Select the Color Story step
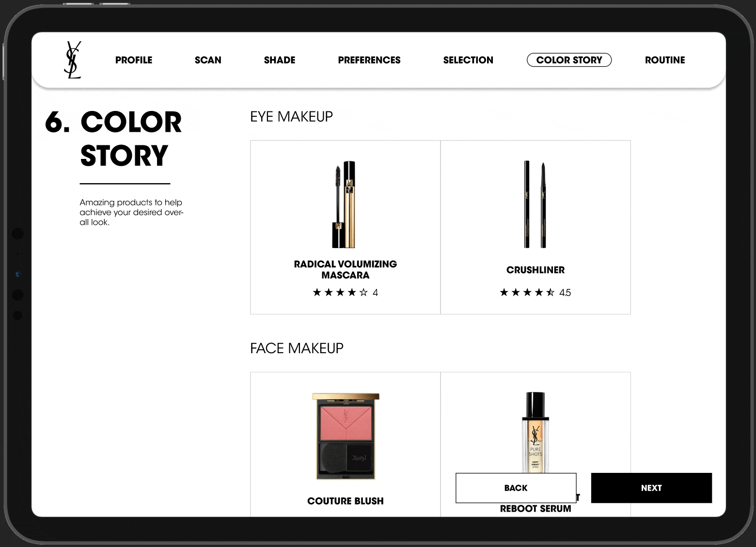756x547 pixels. [x=569, y=60]
